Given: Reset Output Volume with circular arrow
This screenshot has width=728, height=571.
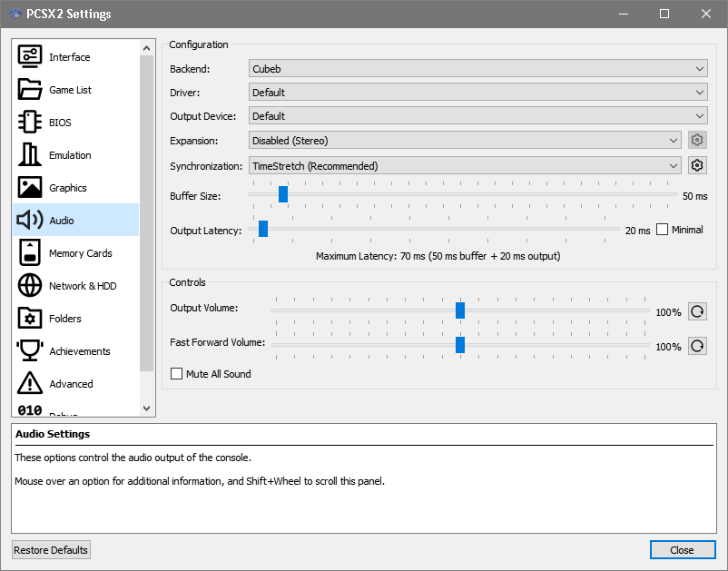Looking at the screenshot, I should click(697, 311).
